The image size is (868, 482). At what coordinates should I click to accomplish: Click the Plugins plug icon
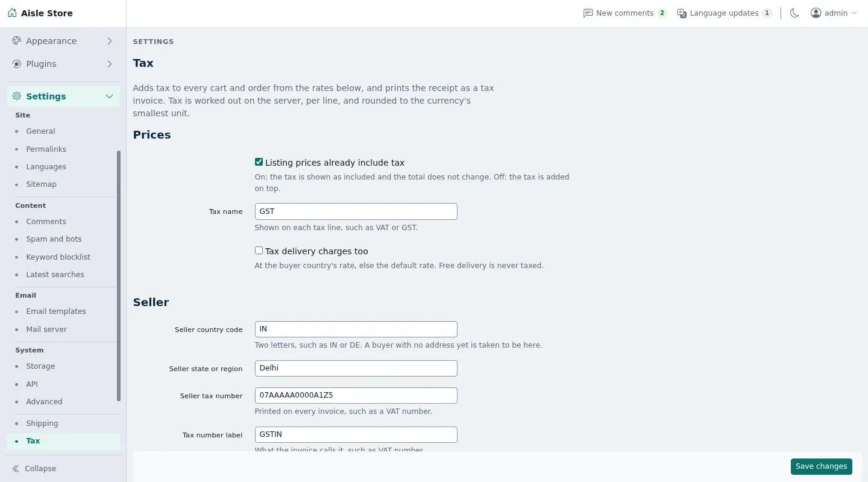coord(17,64)
